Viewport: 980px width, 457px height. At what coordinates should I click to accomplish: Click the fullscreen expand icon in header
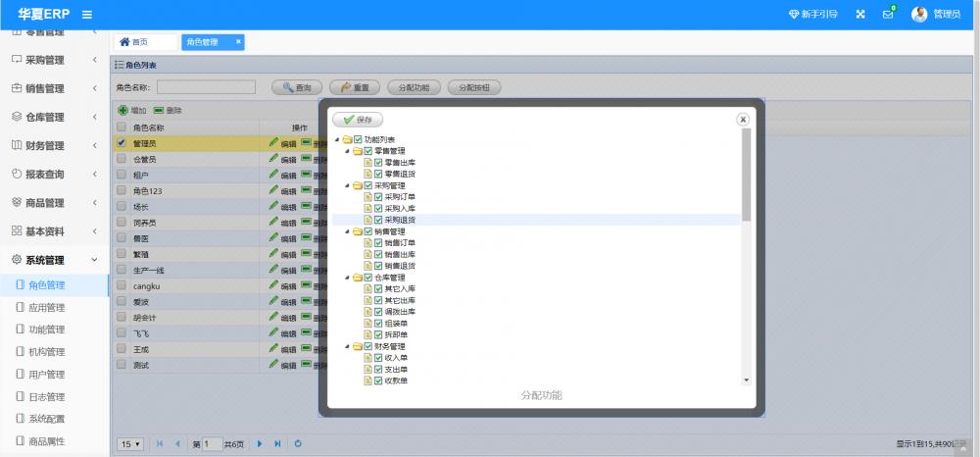point(860,15)
